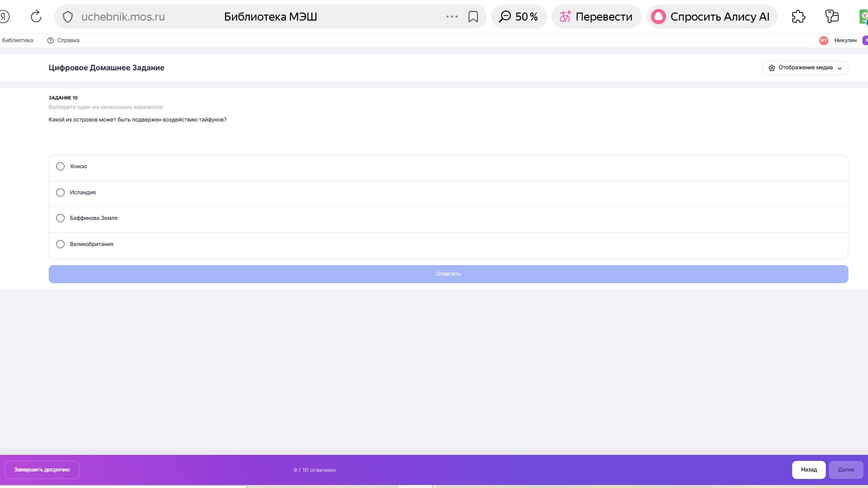Screen dimensions: 868x488
Task: Bookmark this page with the bookmark icon
Action: 473,17
